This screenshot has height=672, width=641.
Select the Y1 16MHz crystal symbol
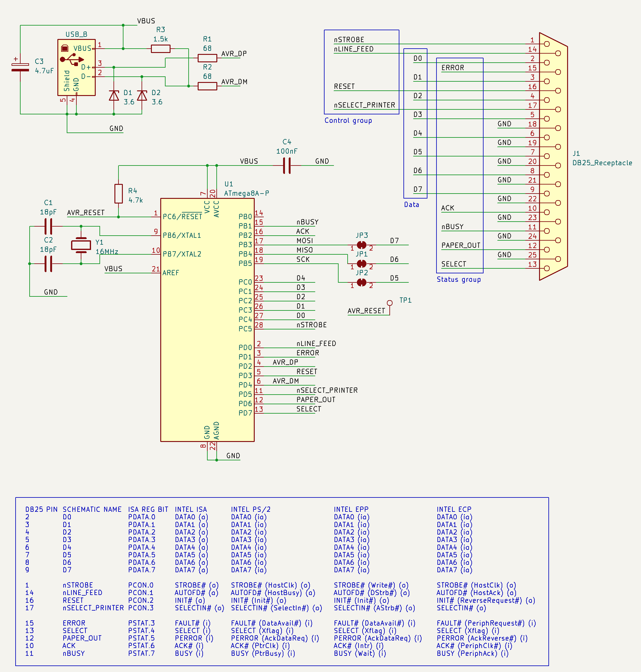[81, 245]
